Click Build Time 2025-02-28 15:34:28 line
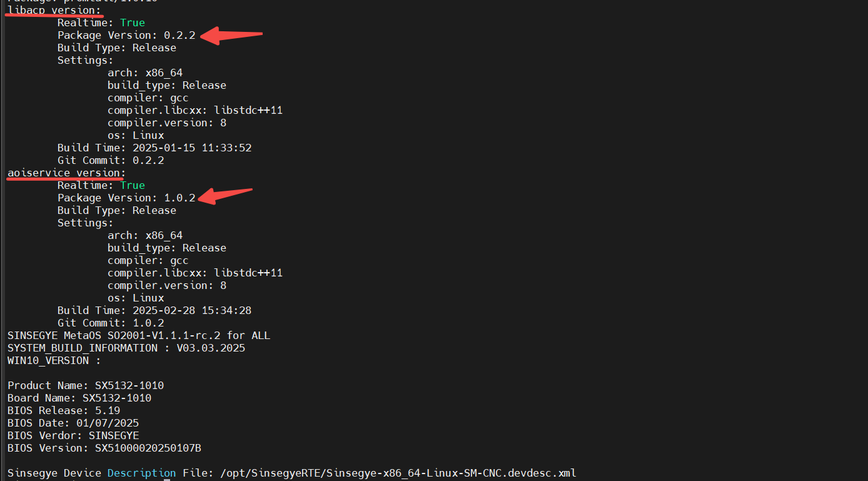This screenshot has height=481, width=868. [x=154, y=310]
